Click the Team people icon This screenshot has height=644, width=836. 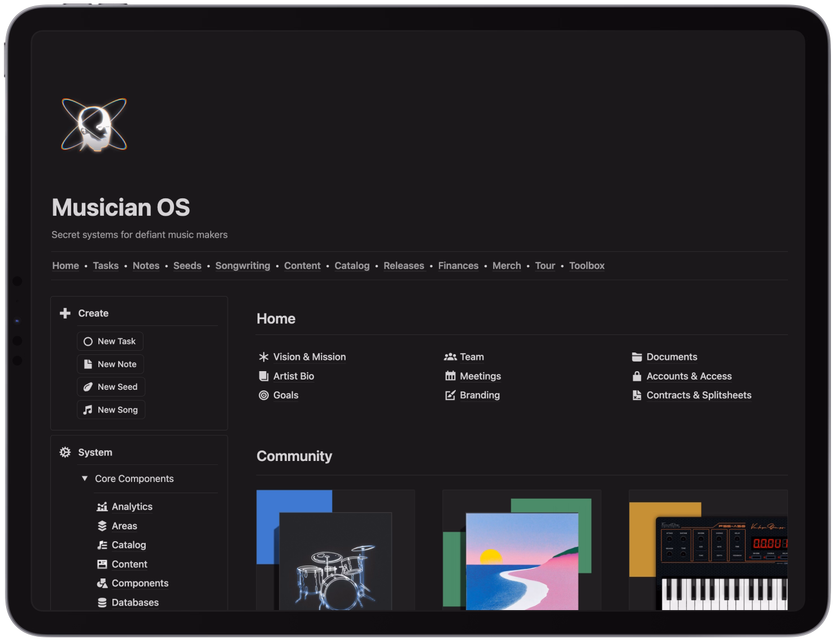(450, 356)
